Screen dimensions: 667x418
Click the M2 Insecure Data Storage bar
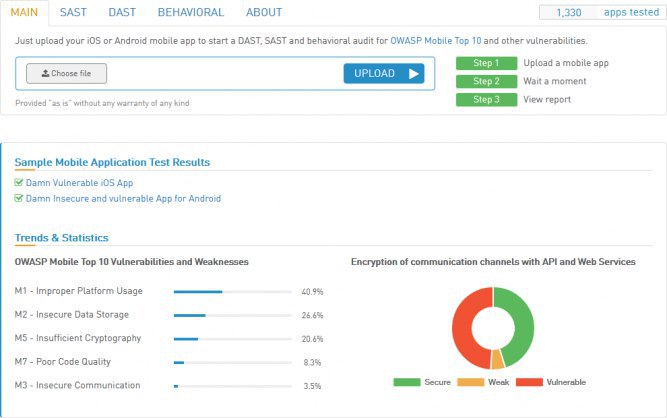(233, 316)
